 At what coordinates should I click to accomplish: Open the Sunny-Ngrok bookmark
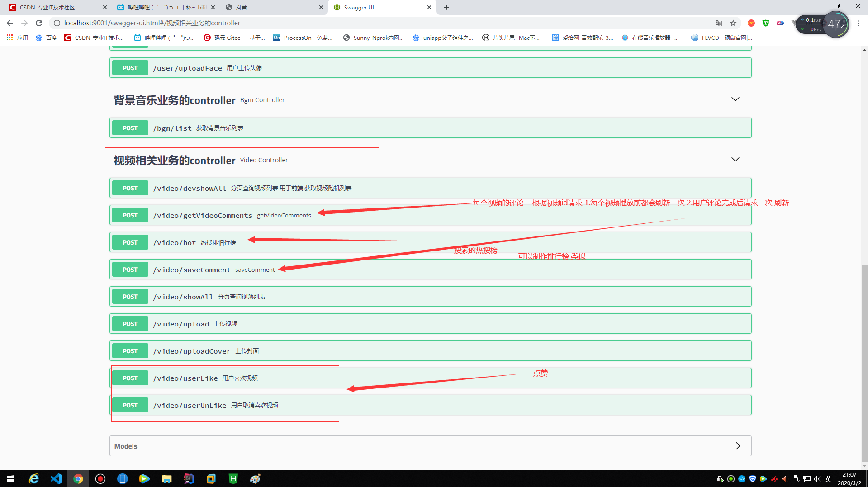[x=373, y=38]
